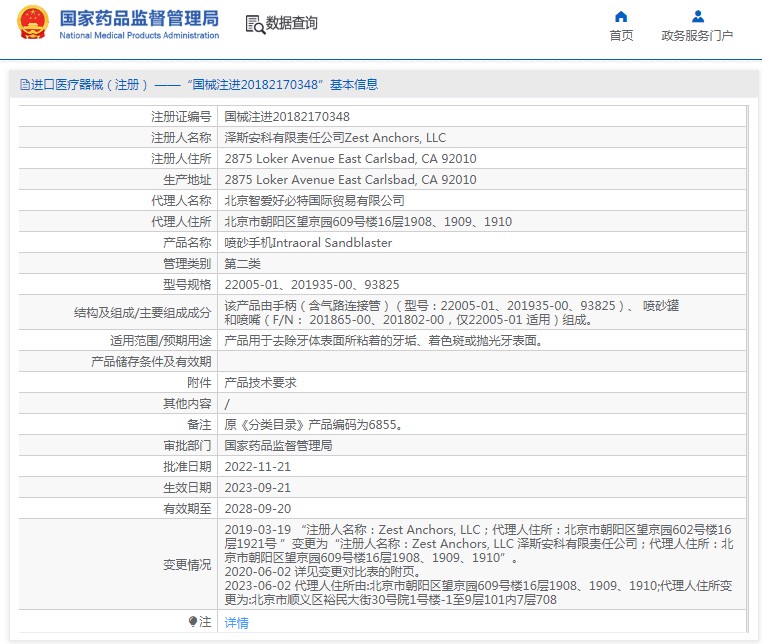Click 审批部门 value 国家药品监督管理局

(278, 445)
